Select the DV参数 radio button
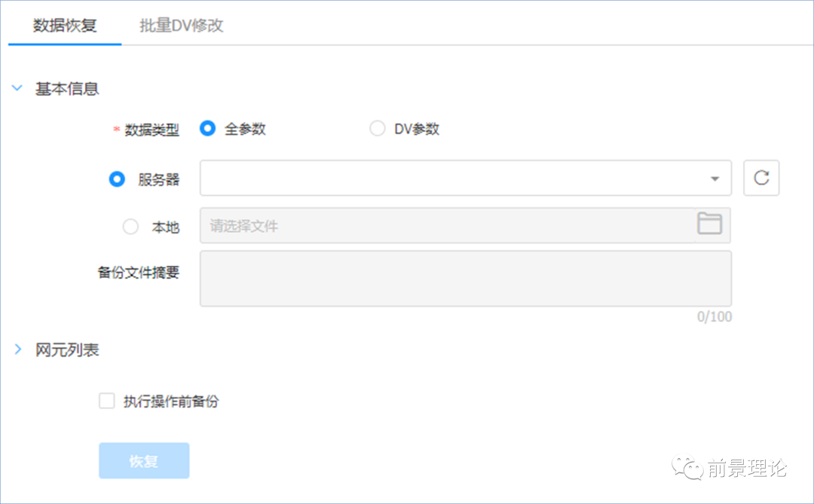 378,129
